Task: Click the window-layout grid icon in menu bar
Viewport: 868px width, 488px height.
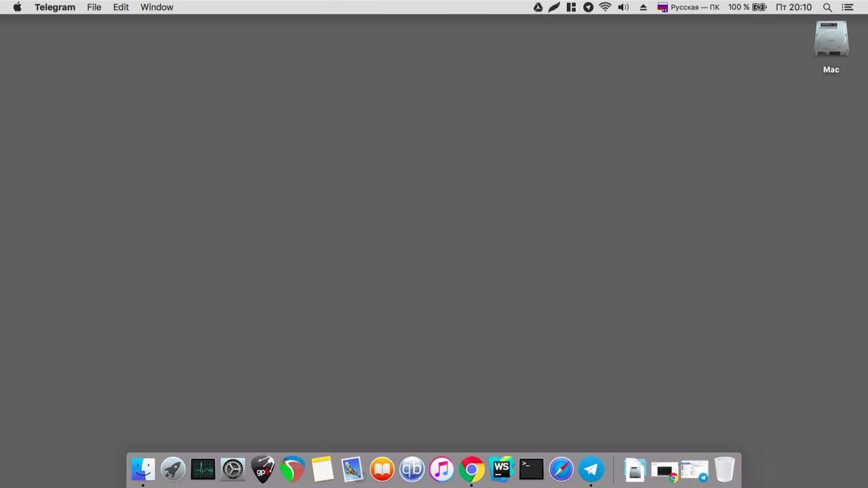Action: (x=571, y=7)
